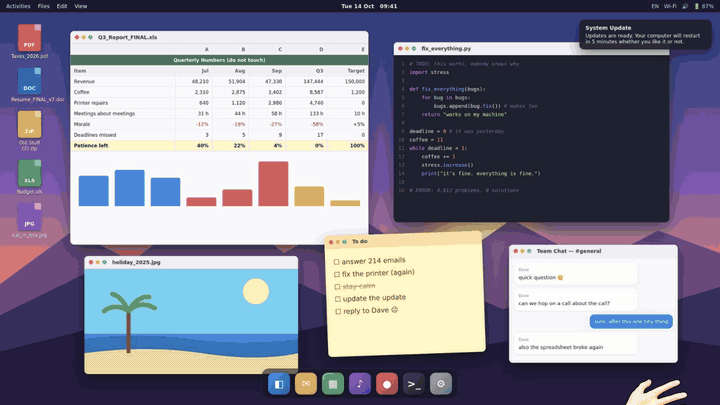
Task: Click the System Update notification
Action: (x=645, y=34)
